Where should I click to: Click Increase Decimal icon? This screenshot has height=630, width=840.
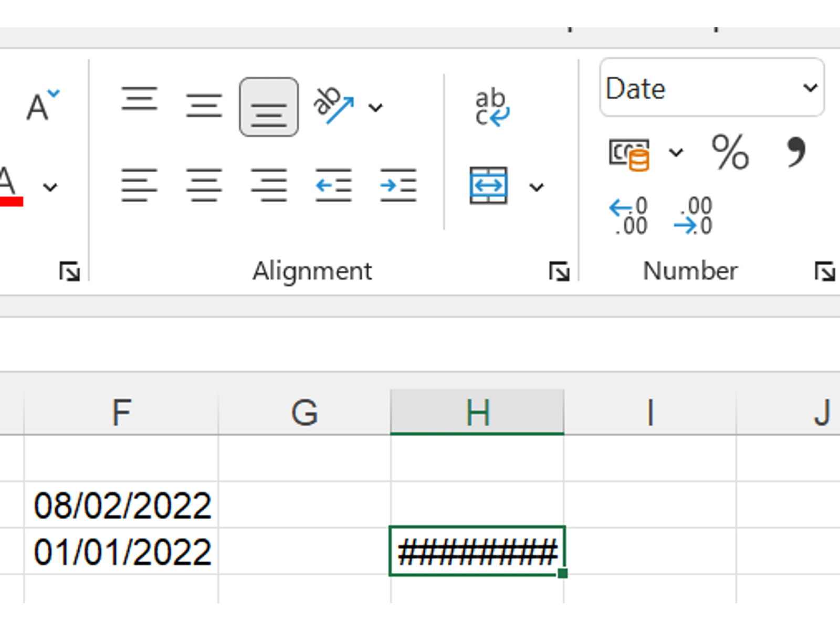click(x=628, y=216)
